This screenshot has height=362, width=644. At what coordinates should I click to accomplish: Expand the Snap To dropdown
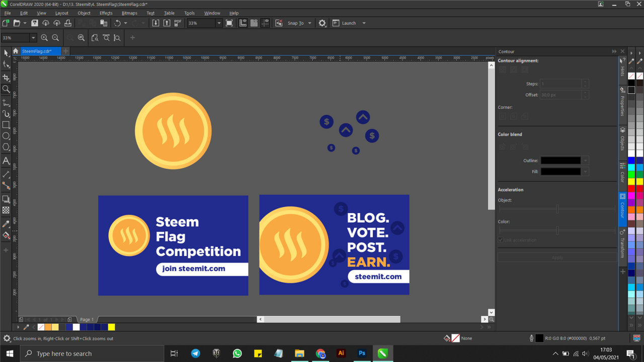click(310, 23)
